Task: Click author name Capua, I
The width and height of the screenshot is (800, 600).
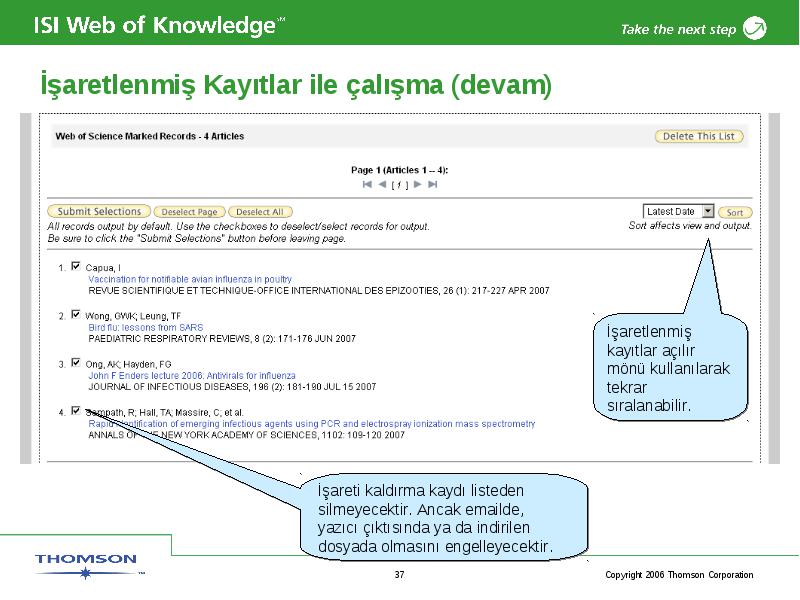Action: pyautogui.click(x=103, y=268)
